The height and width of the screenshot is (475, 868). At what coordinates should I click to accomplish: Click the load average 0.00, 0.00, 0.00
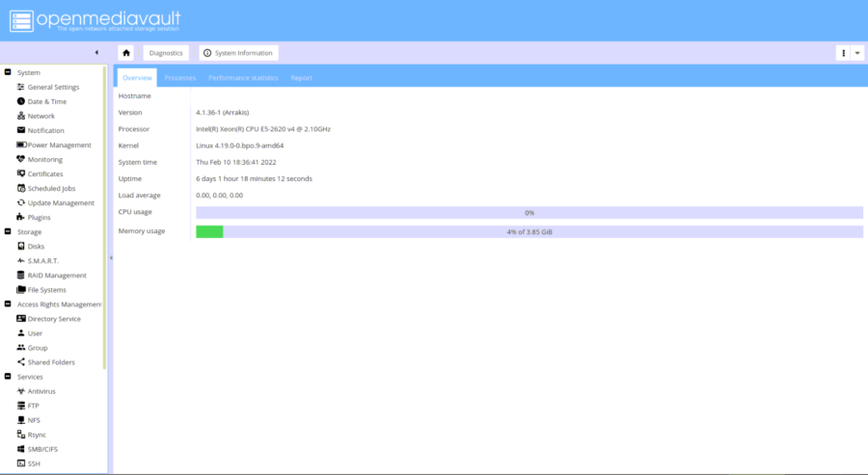click(x=219, y=196)
